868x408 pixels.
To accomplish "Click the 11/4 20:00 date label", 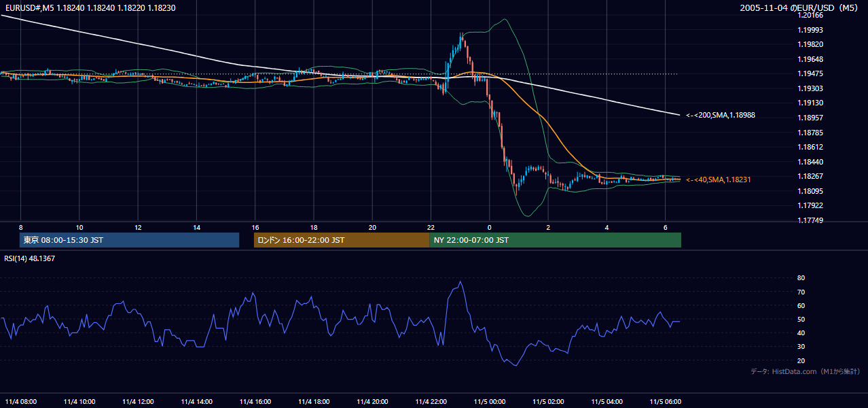I will point(372,401).
